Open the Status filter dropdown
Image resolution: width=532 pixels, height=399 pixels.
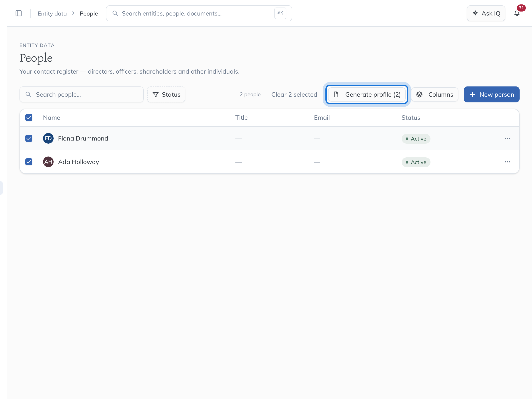166,94
